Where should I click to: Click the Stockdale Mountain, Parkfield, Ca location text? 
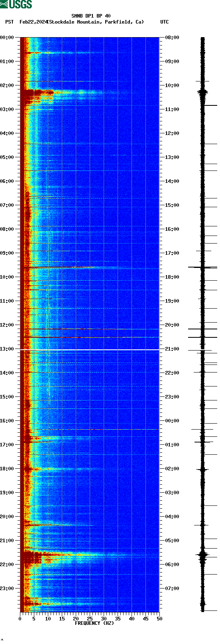pyautogui.click(x=96, y=22)
